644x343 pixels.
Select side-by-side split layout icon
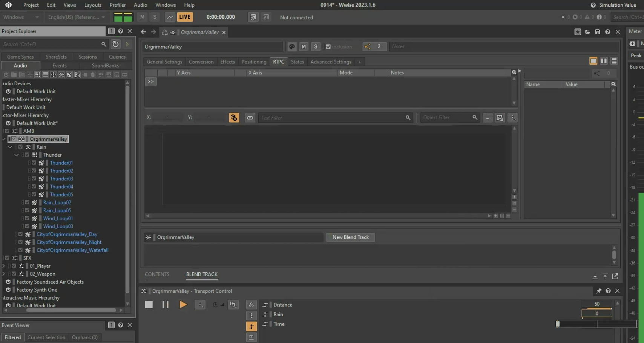click(x=604, y=61)
